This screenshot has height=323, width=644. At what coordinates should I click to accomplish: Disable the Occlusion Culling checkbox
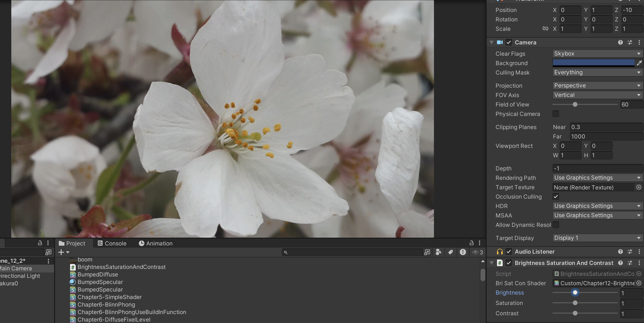(x=556, y=197)
